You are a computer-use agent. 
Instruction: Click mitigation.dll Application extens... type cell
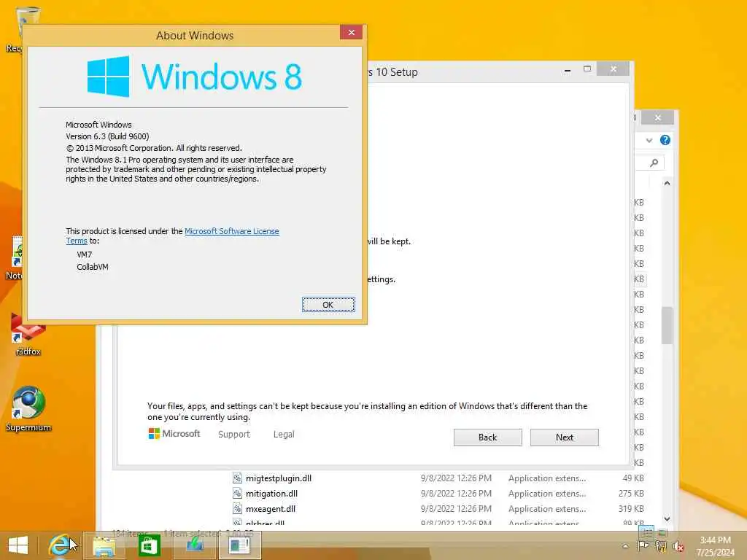[547, 494]
